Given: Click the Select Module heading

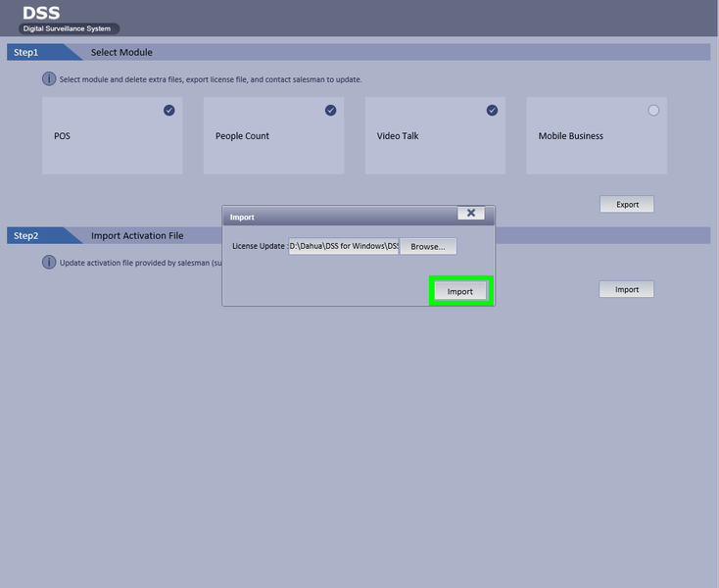Looking at the screenshot, I should click(121, 52).
